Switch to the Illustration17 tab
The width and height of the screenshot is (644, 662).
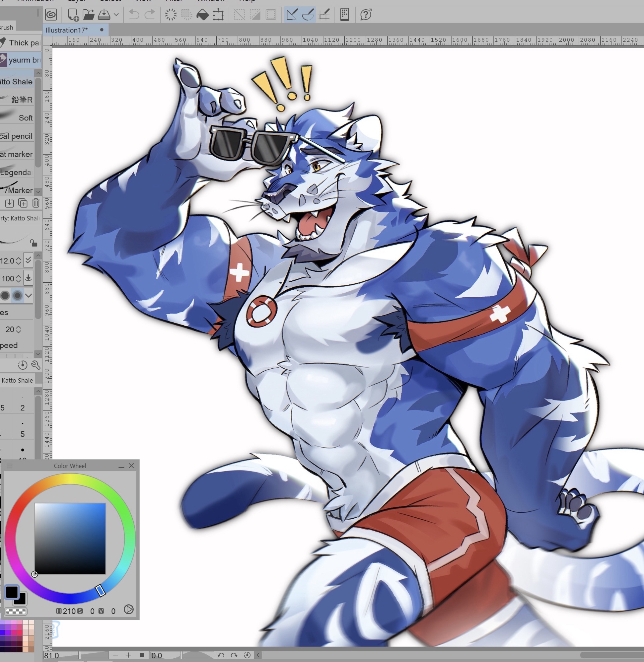coord(66,30)
